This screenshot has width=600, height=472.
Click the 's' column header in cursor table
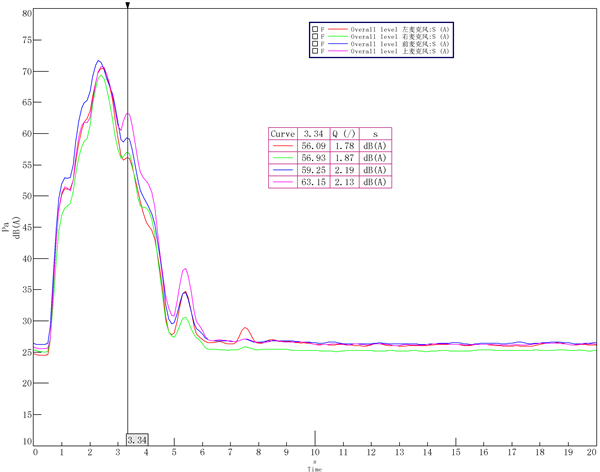(375, 133)
